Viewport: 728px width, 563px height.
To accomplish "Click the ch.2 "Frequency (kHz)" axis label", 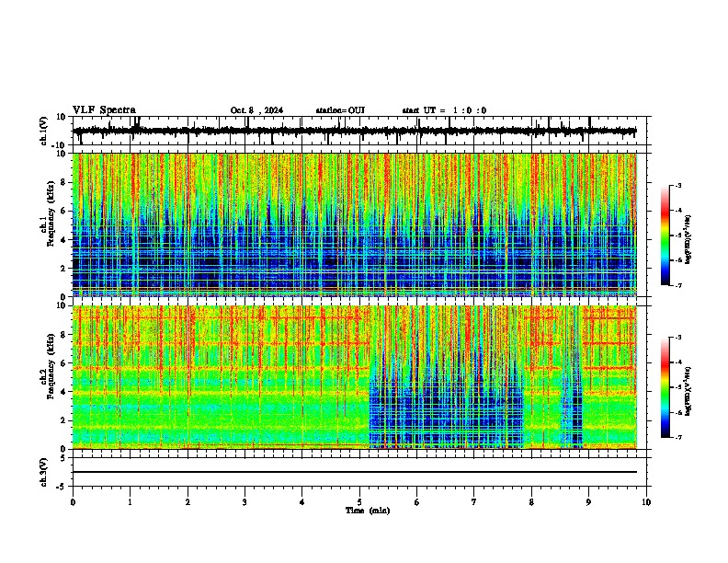I will click(x=51, y=366).
